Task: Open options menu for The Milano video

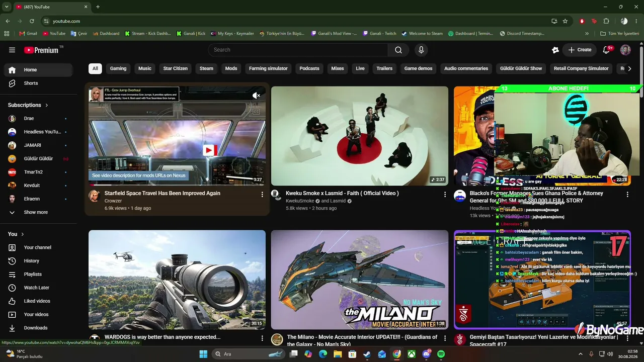Action: click(445, 338)
